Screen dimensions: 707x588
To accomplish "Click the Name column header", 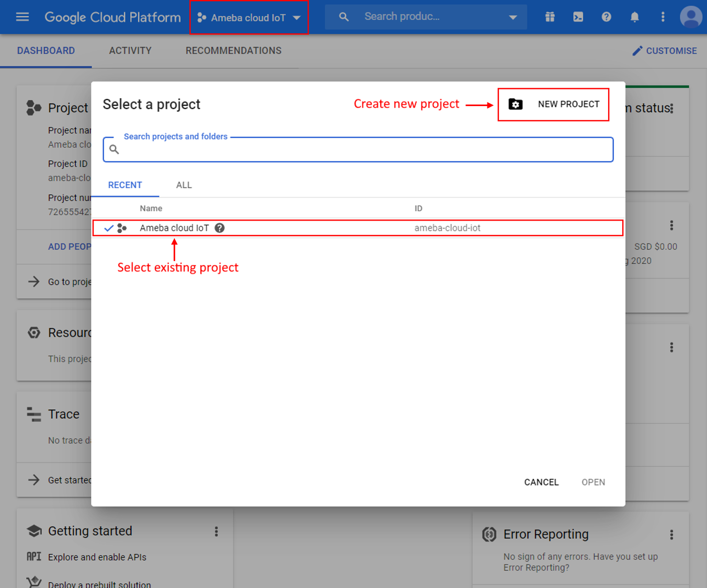I will tap(151, 209).
